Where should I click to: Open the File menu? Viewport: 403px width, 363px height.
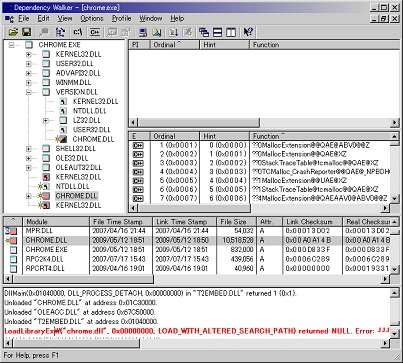click(x=24, y=19)
